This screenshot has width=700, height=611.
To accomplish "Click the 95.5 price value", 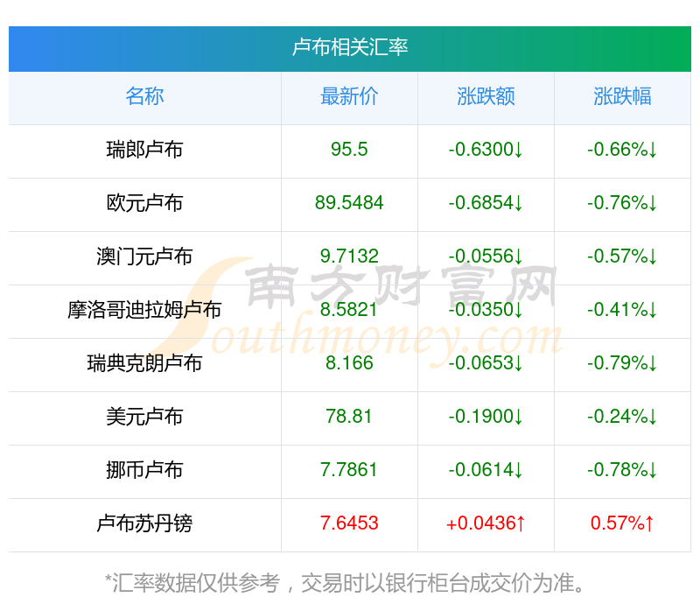I will pos(349,150).
